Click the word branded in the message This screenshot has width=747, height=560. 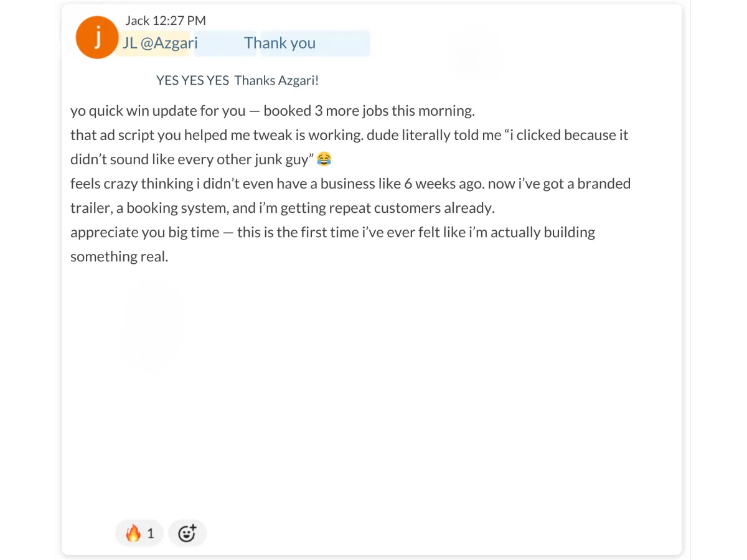(x=604, y=184)
